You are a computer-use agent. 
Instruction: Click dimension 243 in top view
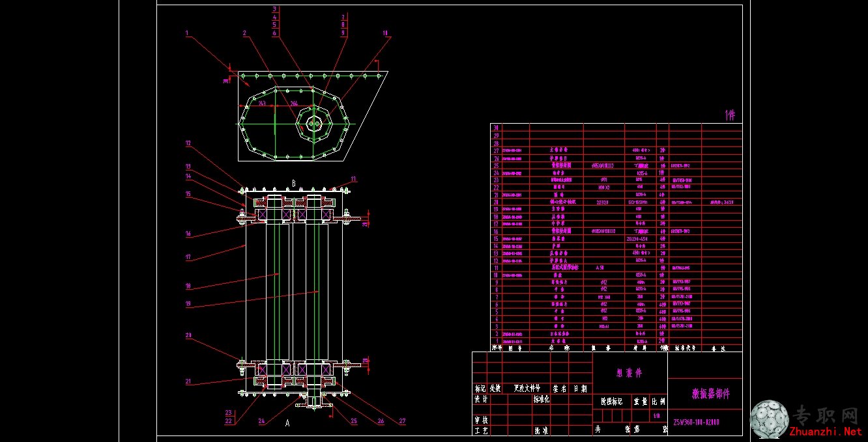click(x=262, y=104)
